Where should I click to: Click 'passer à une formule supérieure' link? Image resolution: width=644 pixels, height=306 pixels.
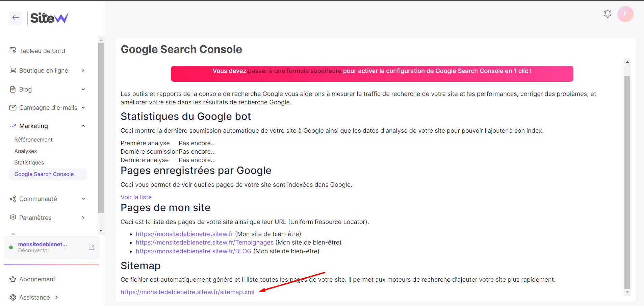point(294,71)
